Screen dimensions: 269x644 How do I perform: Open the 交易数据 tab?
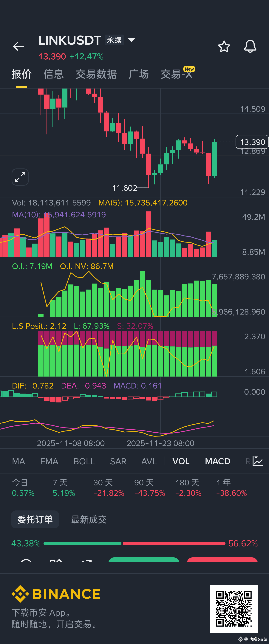point(96,74)
